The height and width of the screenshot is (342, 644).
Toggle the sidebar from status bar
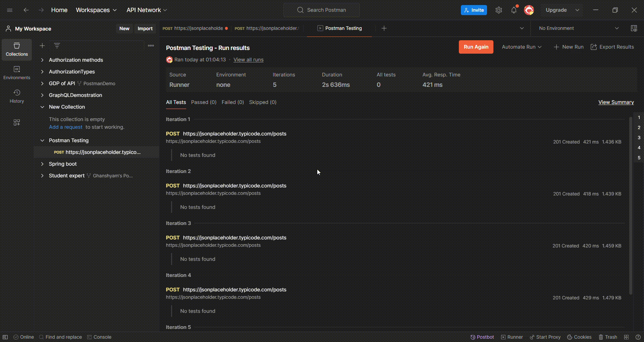click(5, 337)
